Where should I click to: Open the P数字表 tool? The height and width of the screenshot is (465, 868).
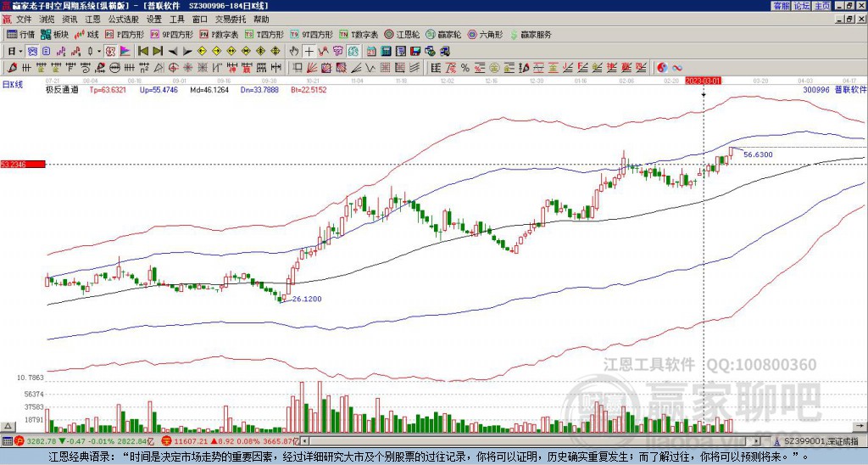[x=219, y=34]
